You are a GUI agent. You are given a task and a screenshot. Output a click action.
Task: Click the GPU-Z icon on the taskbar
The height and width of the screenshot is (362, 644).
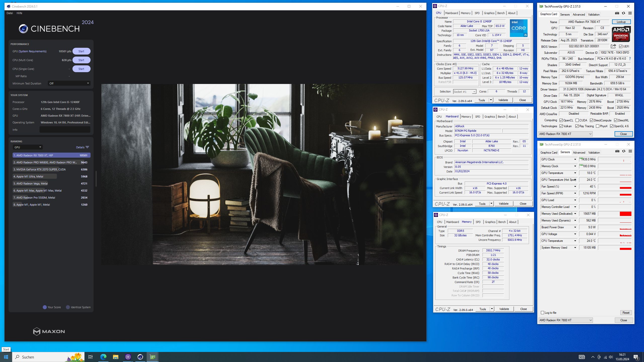point(153,357)
